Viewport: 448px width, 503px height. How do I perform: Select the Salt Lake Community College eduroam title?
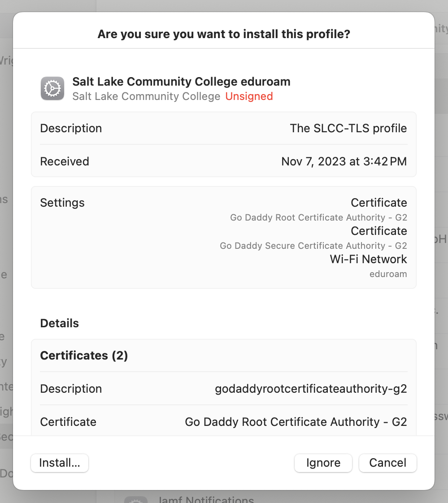pyautogui.click(x=181, y=82)
